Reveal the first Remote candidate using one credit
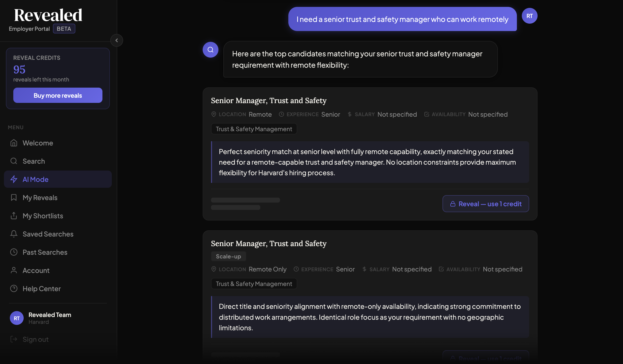The width and height of the screenshot is (623, 364). point(486,204)
